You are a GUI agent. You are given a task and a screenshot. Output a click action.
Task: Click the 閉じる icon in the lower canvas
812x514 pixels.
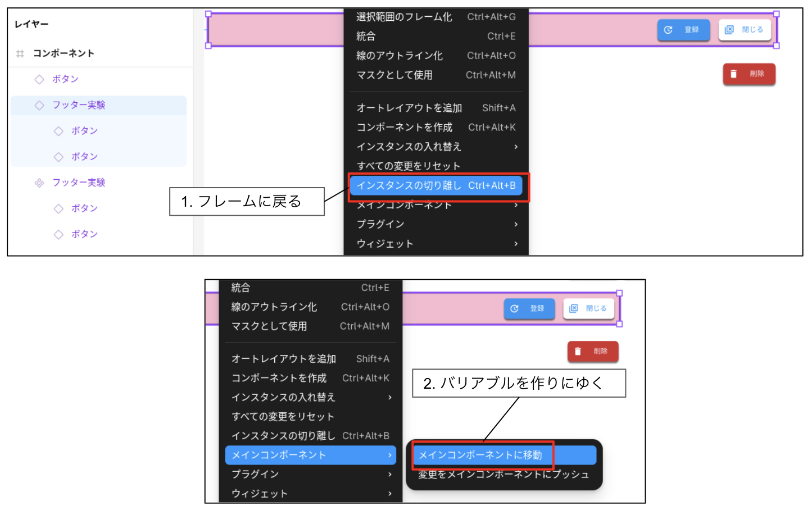(x=574, y=308)
